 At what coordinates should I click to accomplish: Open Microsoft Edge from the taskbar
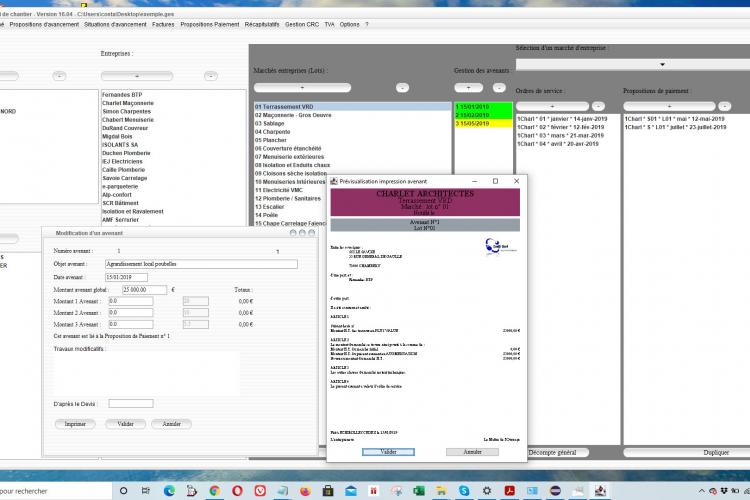[169, 490]
